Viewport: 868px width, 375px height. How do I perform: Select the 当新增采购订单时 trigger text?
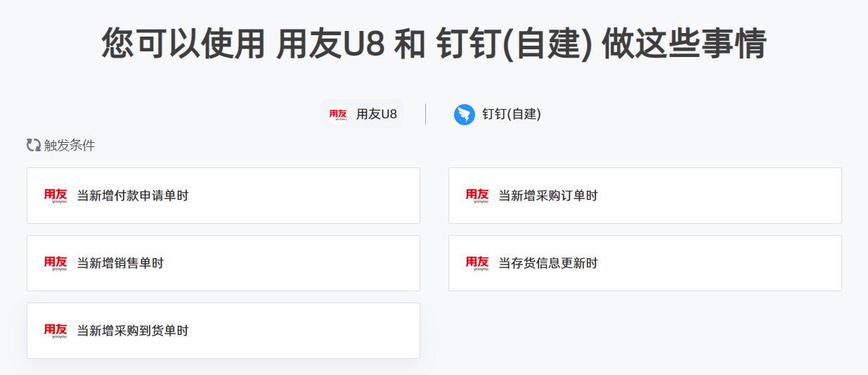pyautogui.click(x=548, y=196)
